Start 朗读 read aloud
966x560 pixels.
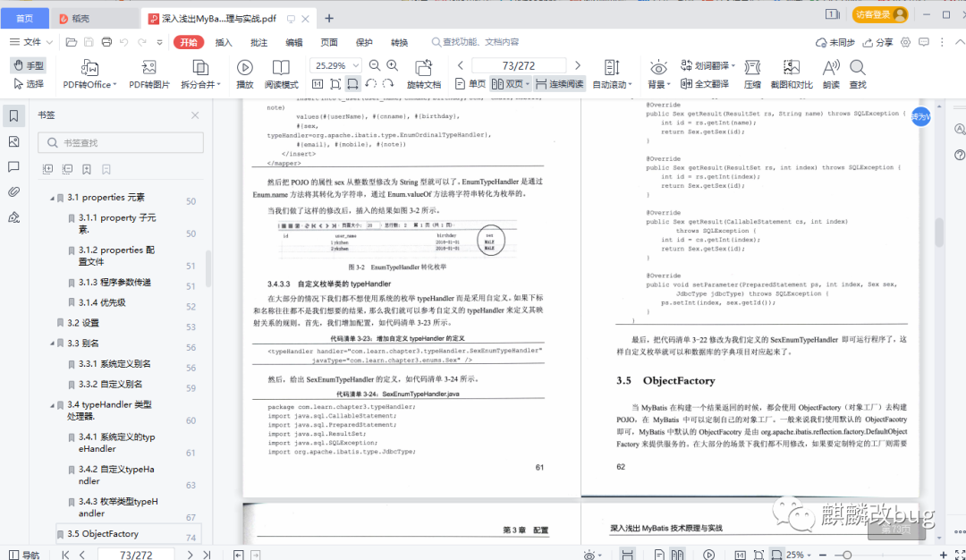coord(831,74)
